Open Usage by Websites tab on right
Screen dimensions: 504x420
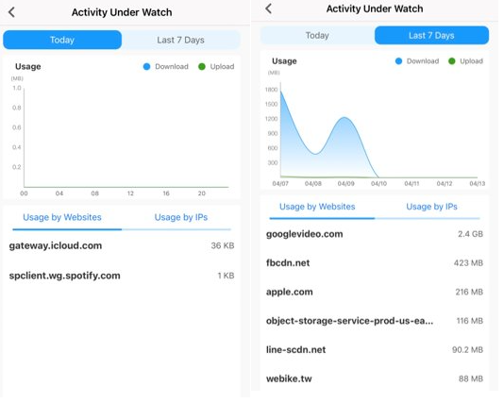click(x=317, y=207)
